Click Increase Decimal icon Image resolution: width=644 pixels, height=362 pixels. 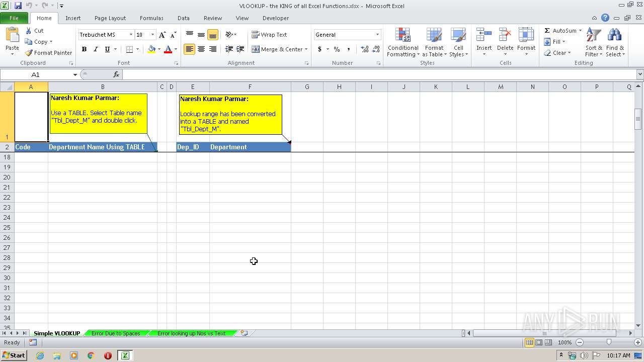click(x=365, y=49)
